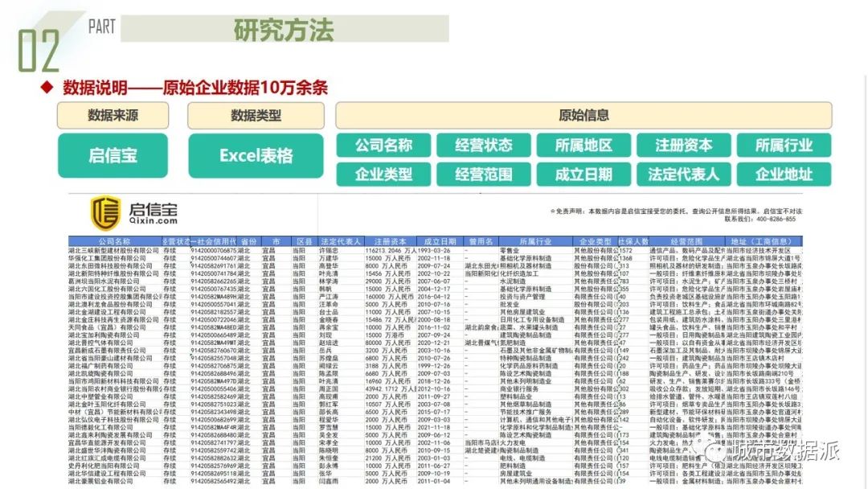868x489 pixels.
Task: Click the slide title 研究方法
Action: click(284, 30)
